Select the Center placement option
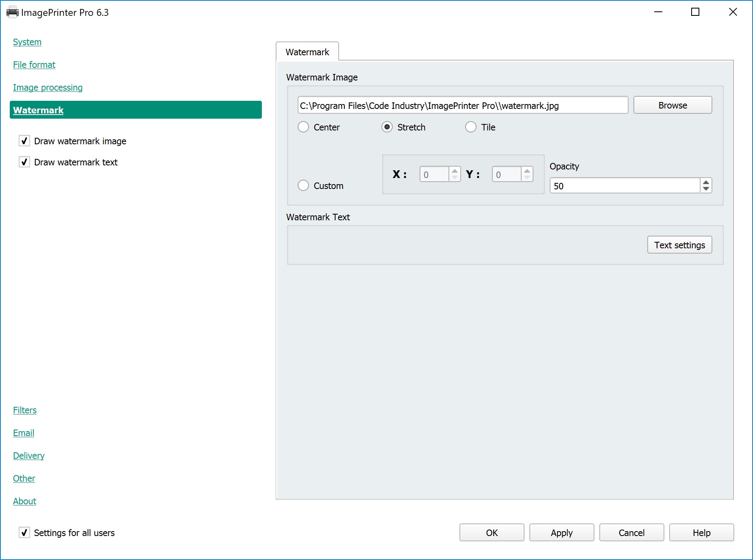The height and width of the screenshot is (560, 753). point(303,127)
